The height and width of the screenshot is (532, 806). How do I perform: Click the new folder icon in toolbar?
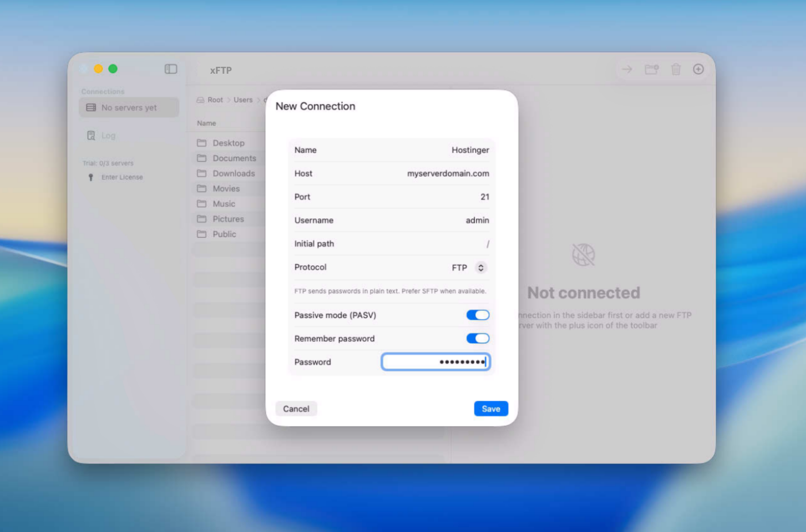(x=651, y=70)
